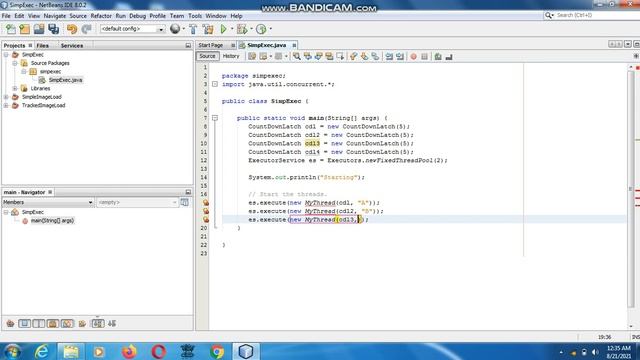This screenshot has height=360, width=640.
Task: Switch to the Start Page tab
Action: coord(211,45)
